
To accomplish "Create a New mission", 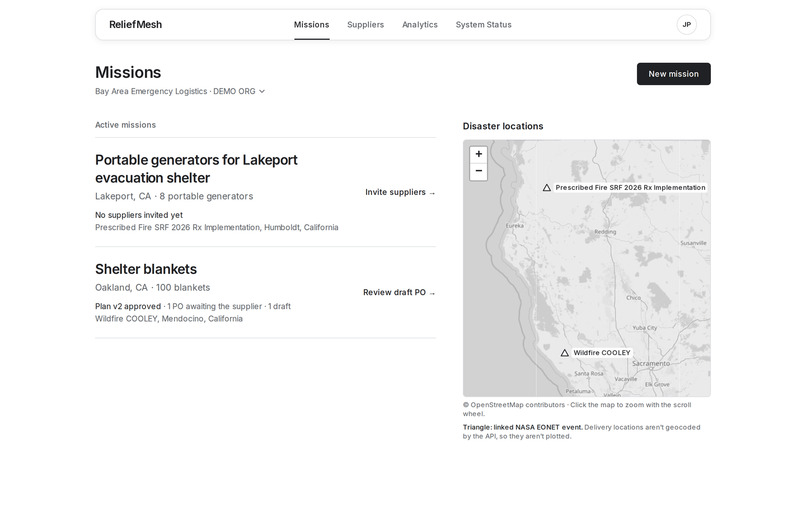I will coord(673,74).
